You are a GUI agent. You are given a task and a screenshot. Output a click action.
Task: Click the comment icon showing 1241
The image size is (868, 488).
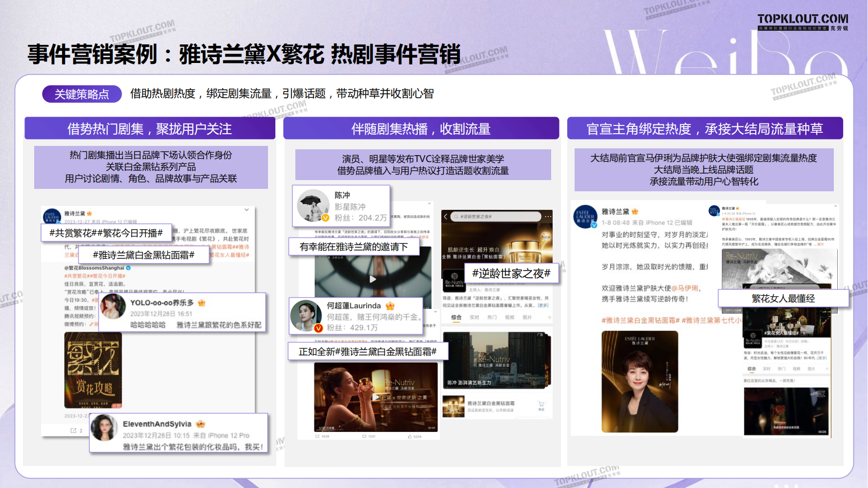pos(365,436)
